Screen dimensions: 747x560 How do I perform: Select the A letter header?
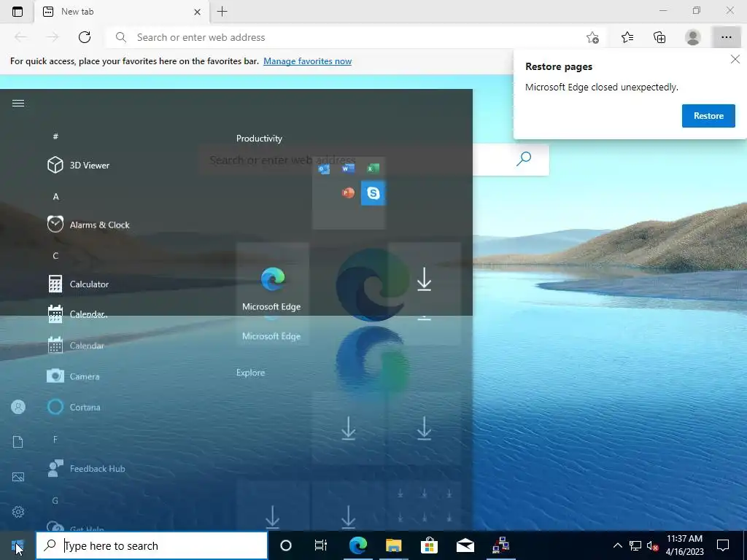click(x=55, y=196)
